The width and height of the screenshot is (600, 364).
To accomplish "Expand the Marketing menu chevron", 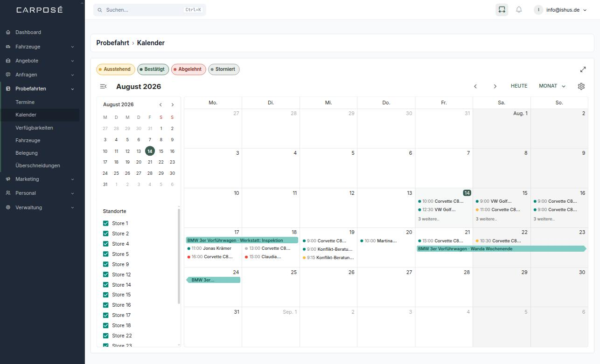I will (x=72, y=179).
